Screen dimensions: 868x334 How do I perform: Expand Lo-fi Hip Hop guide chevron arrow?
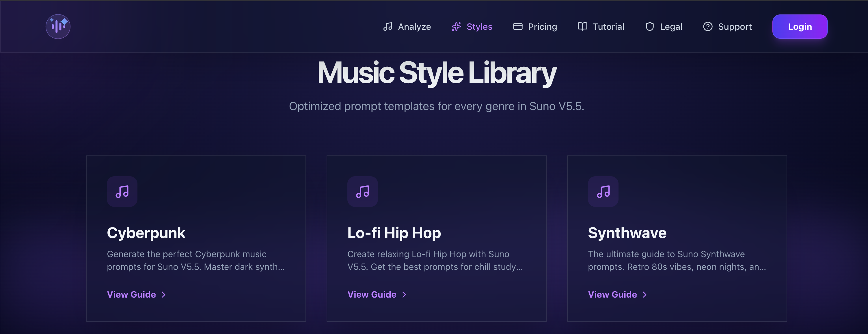tap(404, 295)
